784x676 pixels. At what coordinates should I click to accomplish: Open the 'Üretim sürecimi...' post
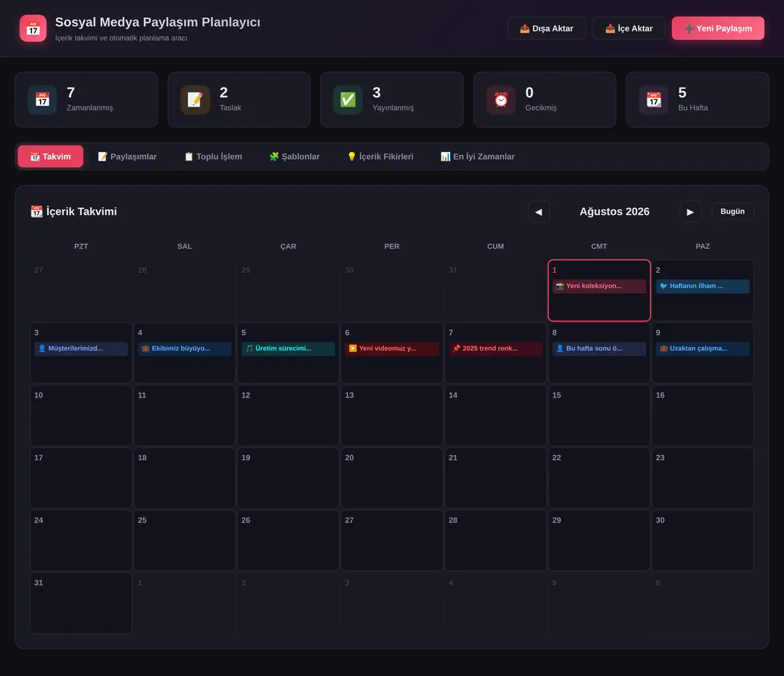pyautogui.click(x=288, y=348)
